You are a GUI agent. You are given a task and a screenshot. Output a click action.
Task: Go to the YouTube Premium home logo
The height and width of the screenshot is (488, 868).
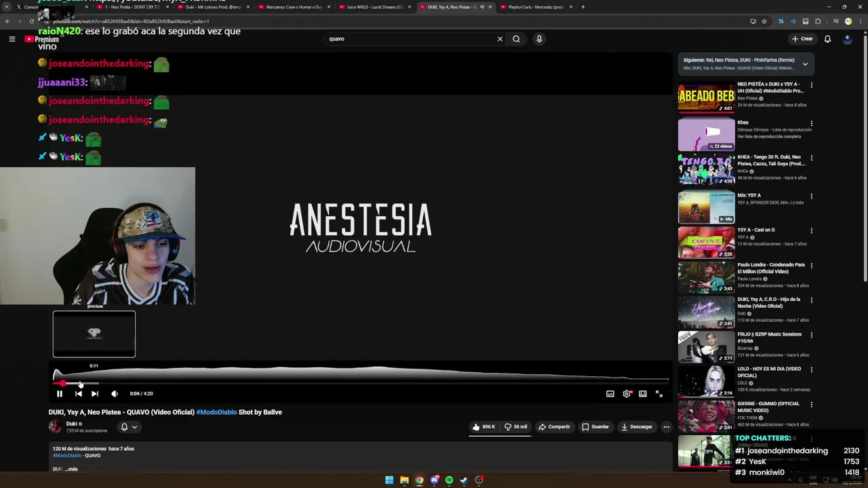click(x=41, y=39)
